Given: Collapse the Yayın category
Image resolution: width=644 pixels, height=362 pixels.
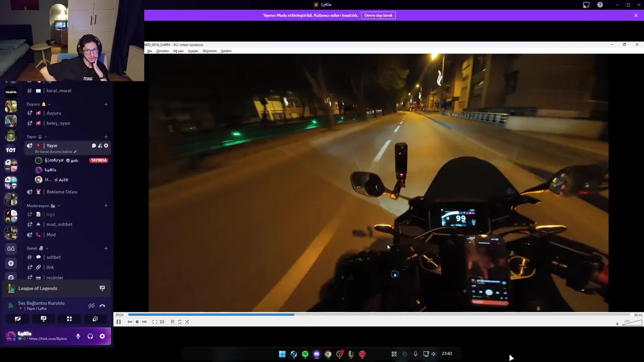Looking at the screenshot, I should pos(37,137).
